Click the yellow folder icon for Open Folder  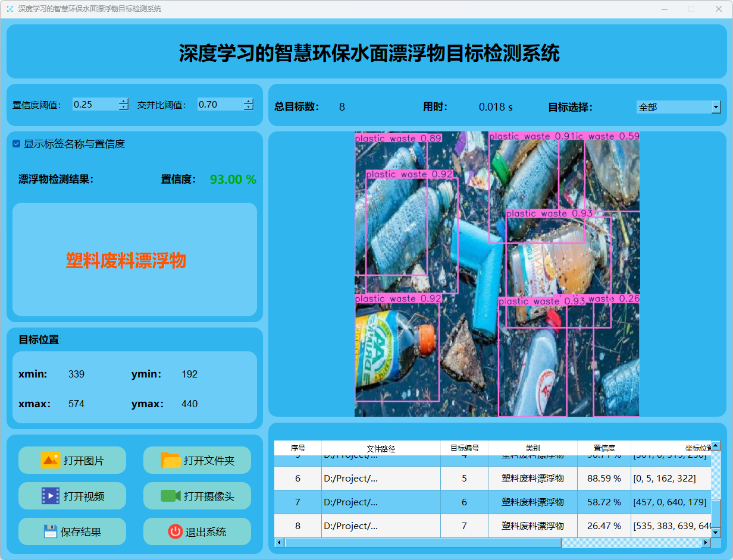coord(171,460)
